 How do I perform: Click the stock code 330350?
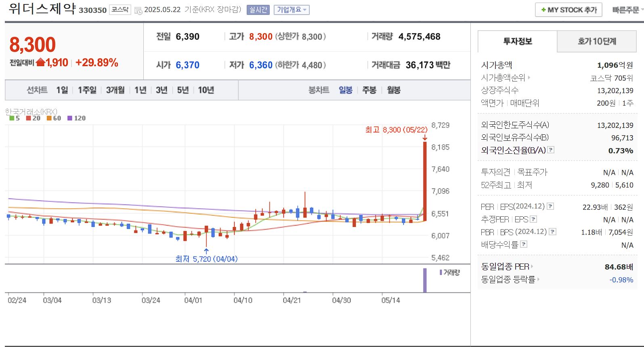[92, 10]
